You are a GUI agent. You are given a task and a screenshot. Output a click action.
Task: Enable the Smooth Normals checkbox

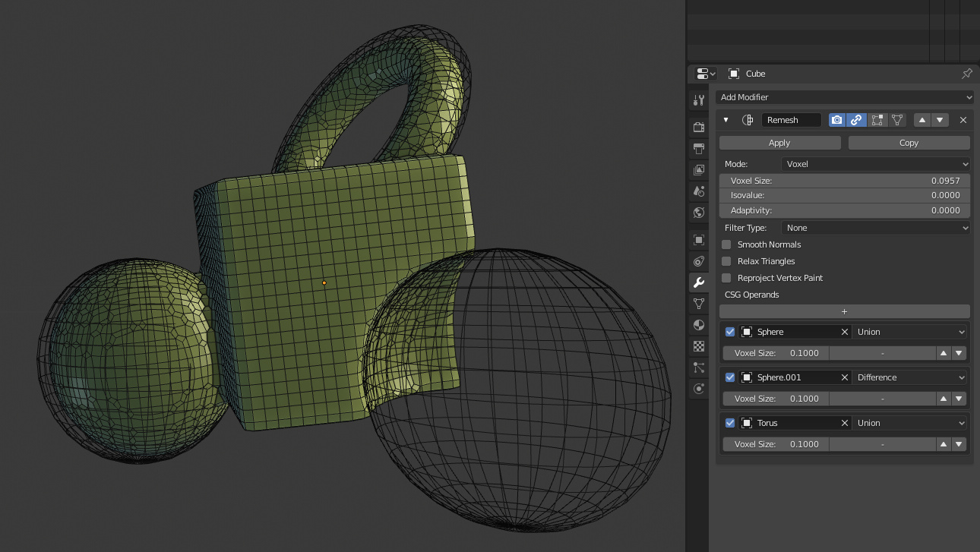(726, 244)
